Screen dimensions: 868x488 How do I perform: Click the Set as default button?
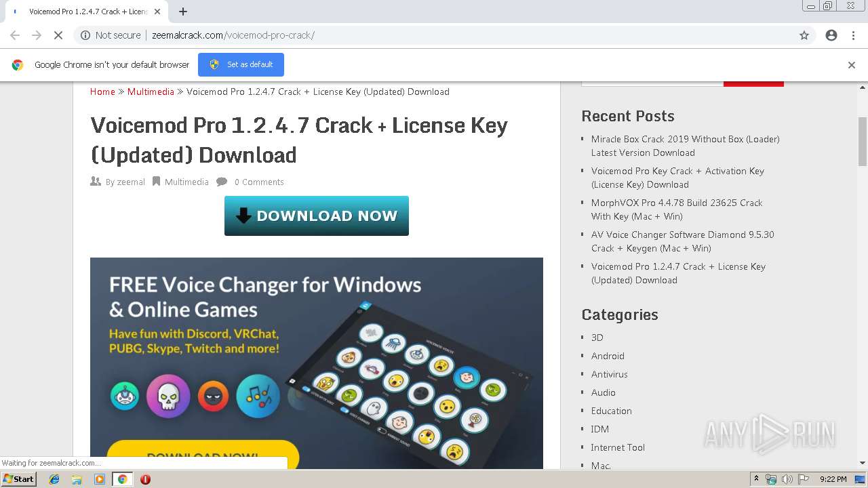[x=241, y=64]
